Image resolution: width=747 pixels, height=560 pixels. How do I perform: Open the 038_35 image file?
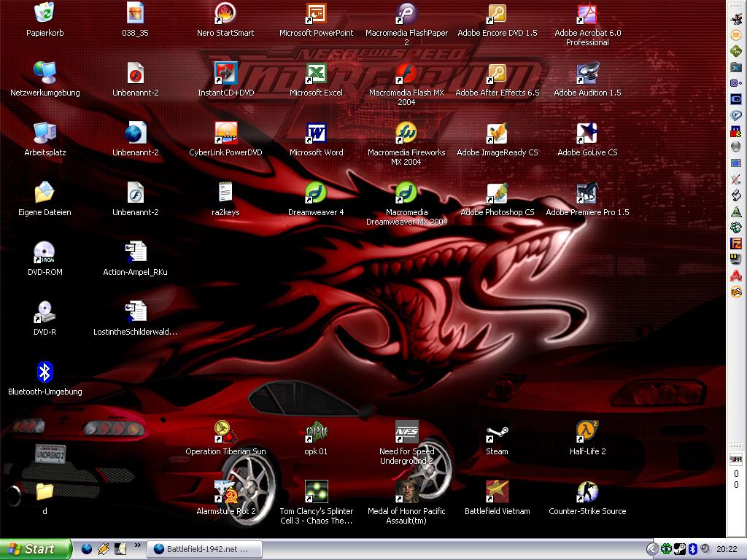coord(135,13)
